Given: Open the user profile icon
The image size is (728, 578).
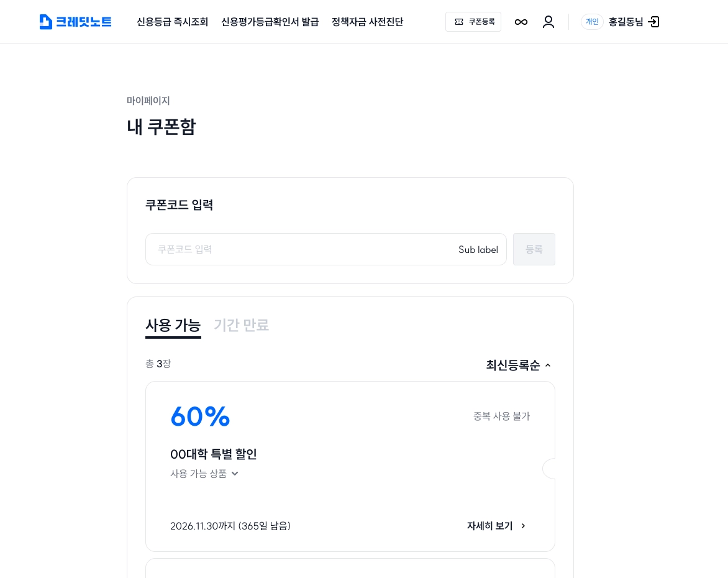Looking at the screenshot, I should 548,22.
